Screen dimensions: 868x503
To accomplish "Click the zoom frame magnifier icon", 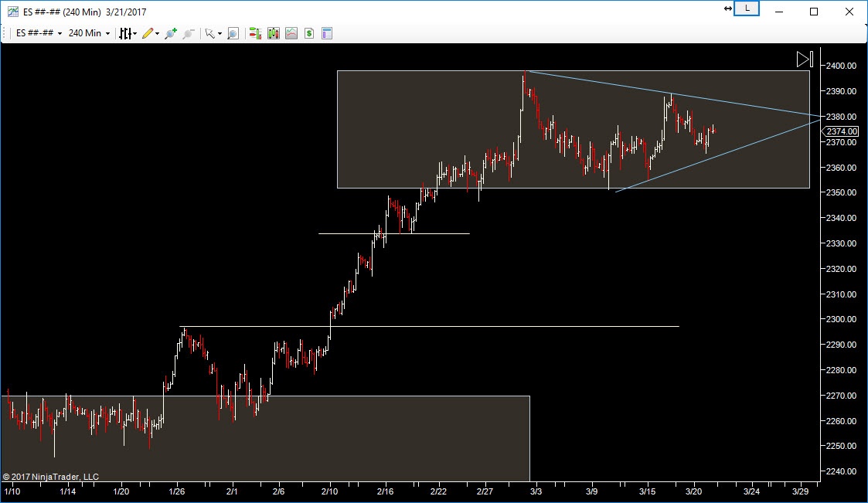I will click(x=233, y=33).
